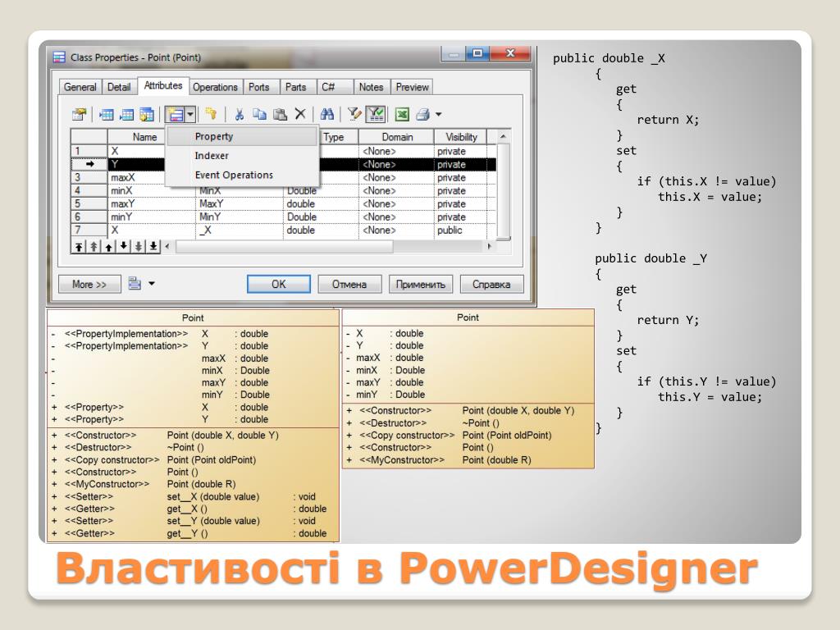The width and height of the screenshot is (840, 630).
Task: Click the horizontal scrollbar thumb
Action: click(284, 246)
